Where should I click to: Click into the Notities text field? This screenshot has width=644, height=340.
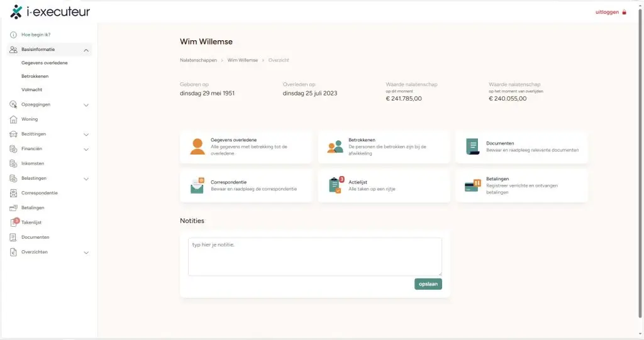(x=314, y=256)
